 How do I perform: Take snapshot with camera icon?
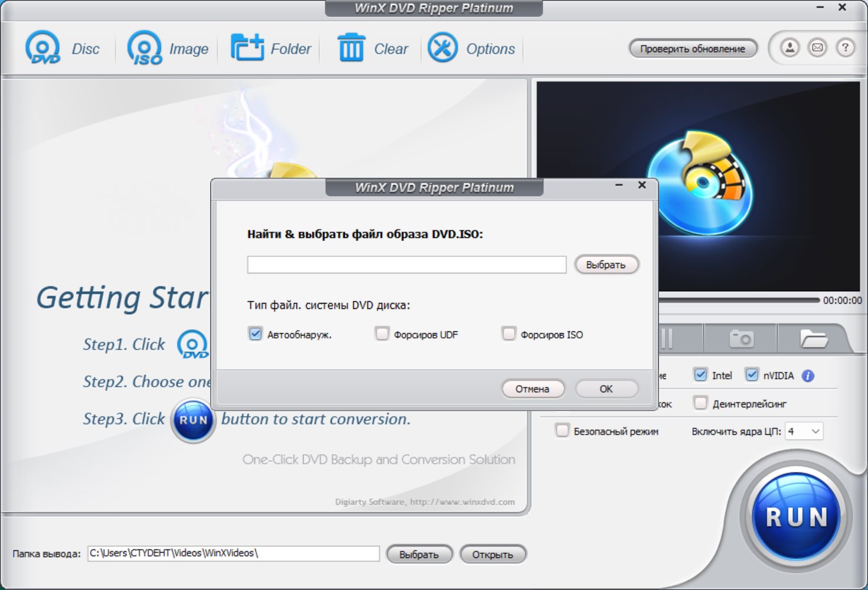(741, 339)
